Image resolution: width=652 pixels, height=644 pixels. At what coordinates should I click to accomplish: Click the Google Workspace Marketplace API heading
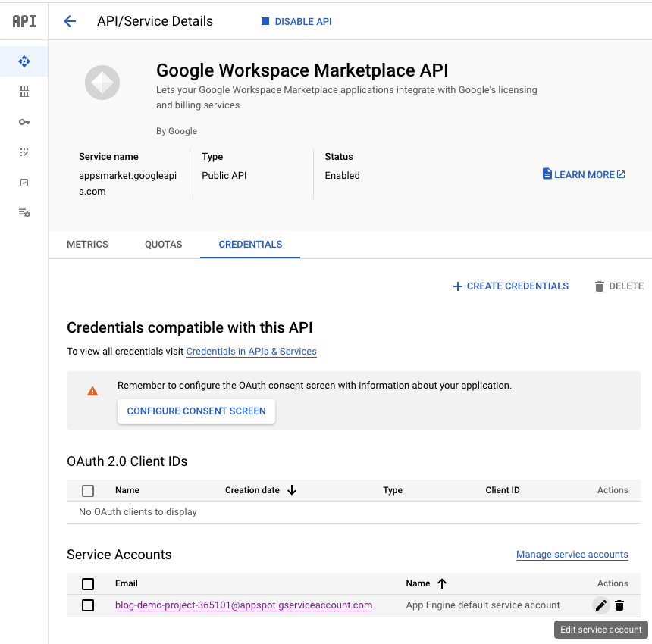pos(302,70)
